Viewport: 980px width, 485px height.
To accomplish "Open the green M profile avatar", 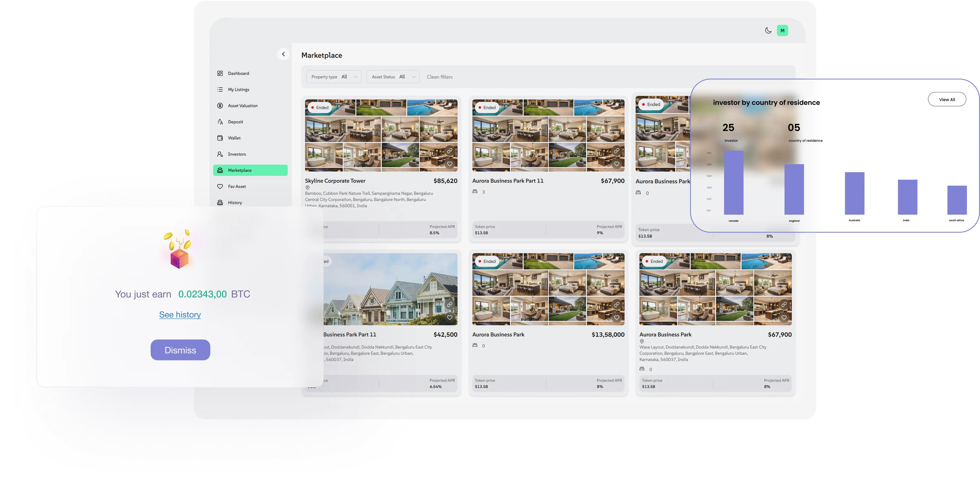I will pos(782,31).
